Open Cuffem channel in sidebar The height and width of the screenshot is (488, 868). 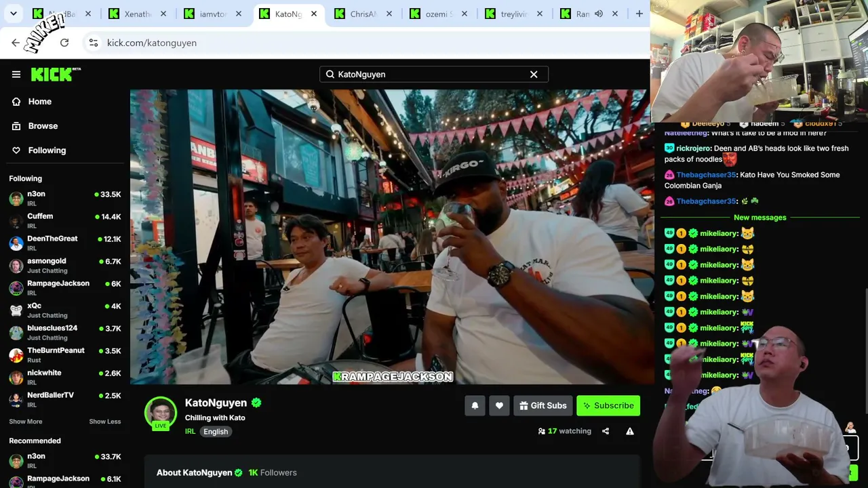(65, 221)
